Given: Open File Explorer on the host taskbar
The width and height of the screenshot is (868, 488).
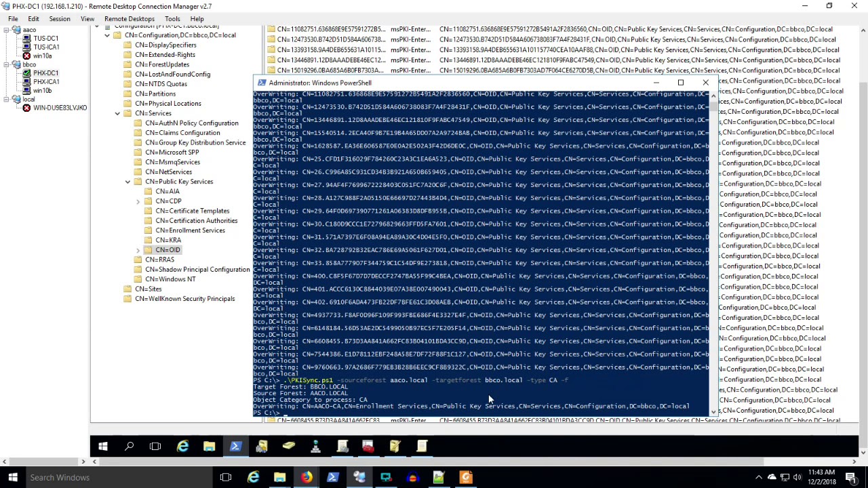Looking at the screenshot, I should pyautogui.click(x=279, y=477).
